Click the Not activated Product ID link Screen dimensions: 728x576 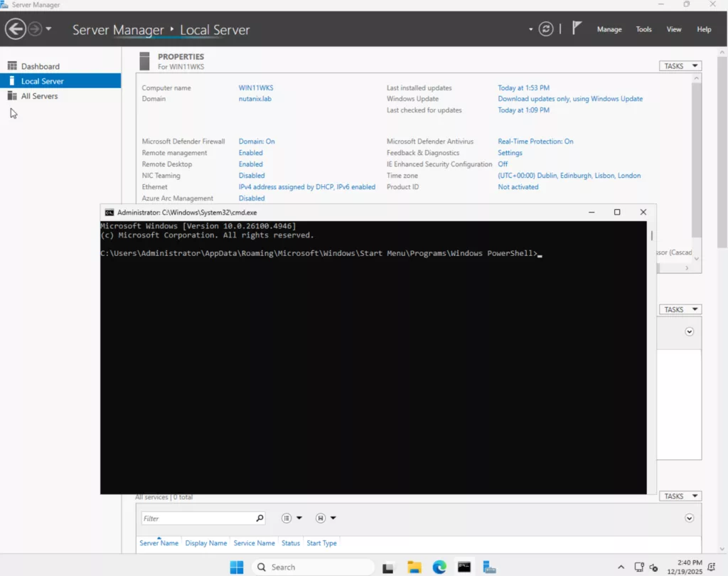point(518,187)
